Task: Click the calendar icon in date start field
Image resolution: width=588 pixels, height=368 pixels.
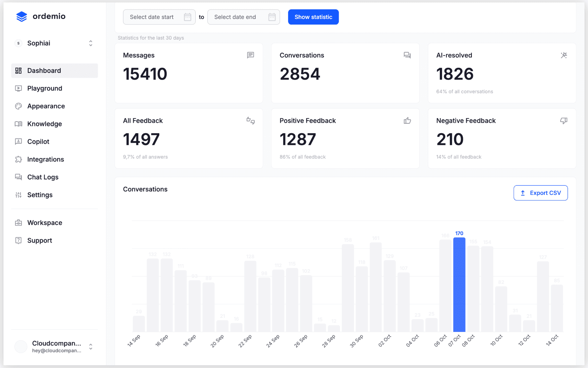Action: click(188, 17)
